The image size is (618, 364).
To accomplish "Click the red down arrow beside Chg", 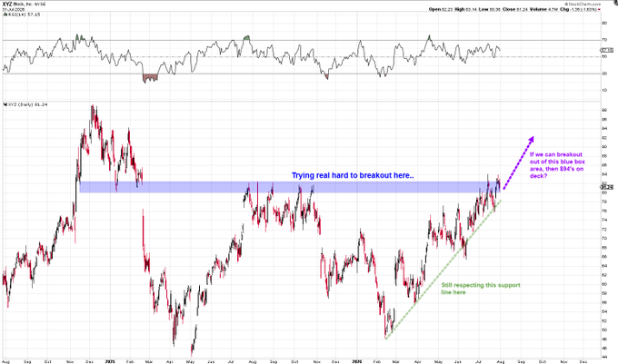I will point(599,9).
